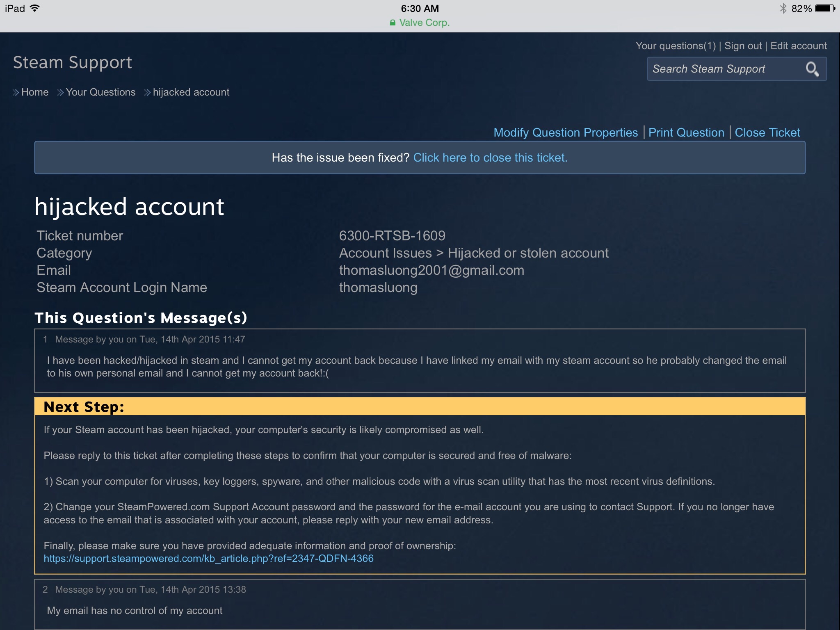Click here to close this ticket
This screenshot has width=840, height=630.
[x=490, y=157]
